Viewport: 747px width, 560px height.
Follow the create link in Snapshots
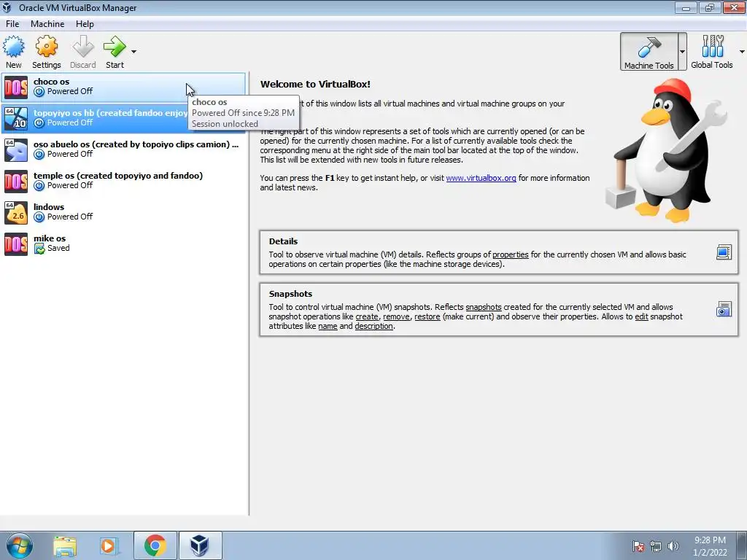pyautogui.click(x=367, y=316)
